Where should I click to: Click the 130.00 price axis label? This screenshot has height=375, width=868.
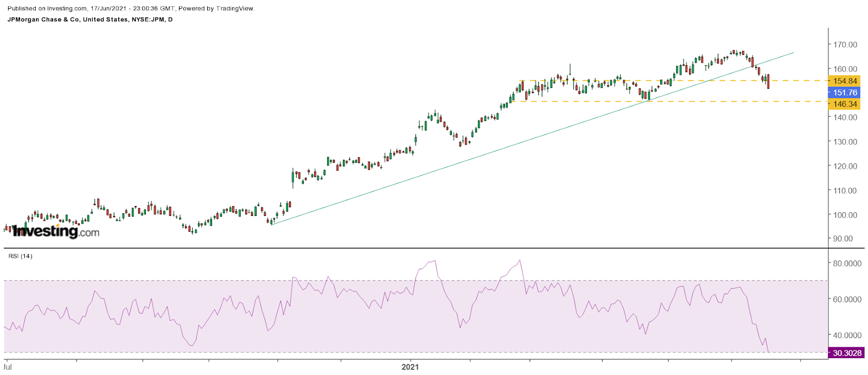coord(845,142)
